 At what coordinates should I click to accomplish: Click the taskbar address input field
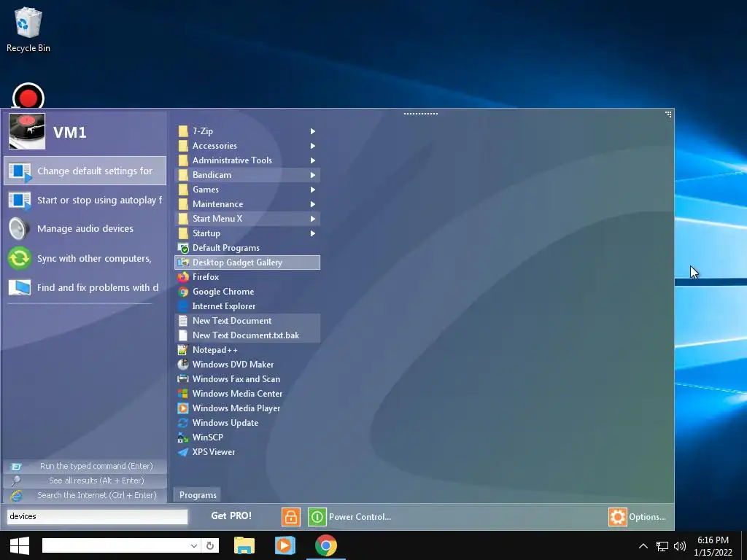115,545
